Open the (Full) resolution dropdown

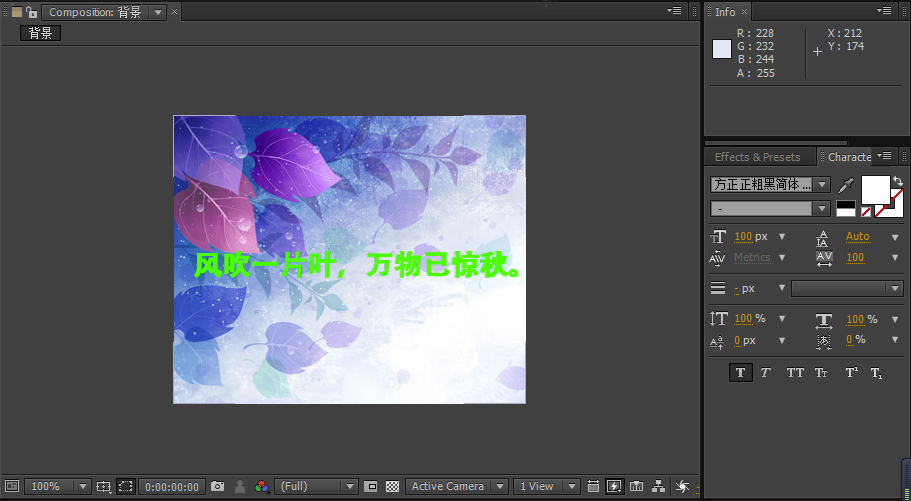(316, 487)
